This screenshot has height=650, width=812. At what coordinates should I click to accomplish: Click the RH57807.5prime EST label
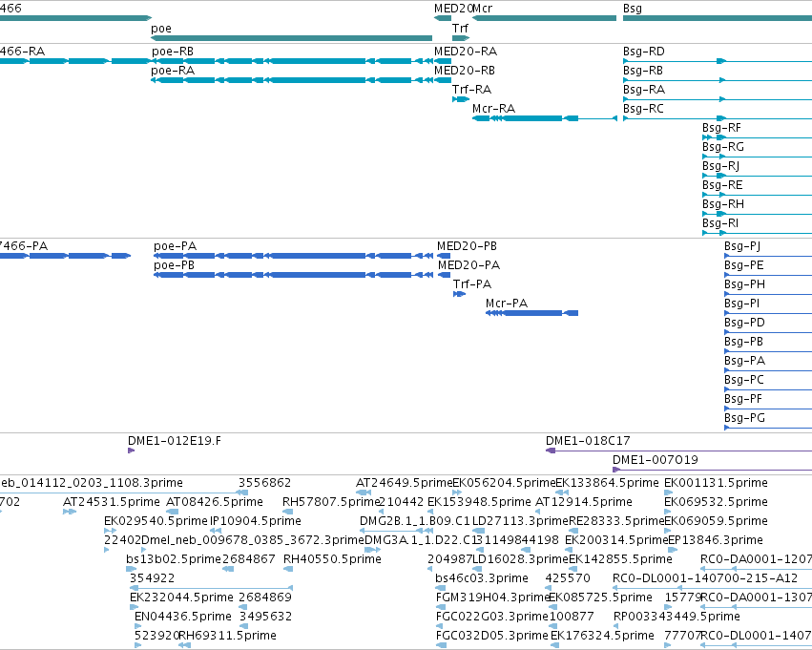(331, 502)
